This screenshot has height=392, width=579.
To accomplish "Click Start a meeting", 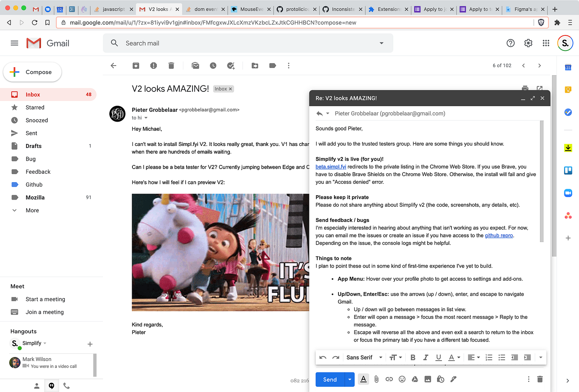I will 45,299.
